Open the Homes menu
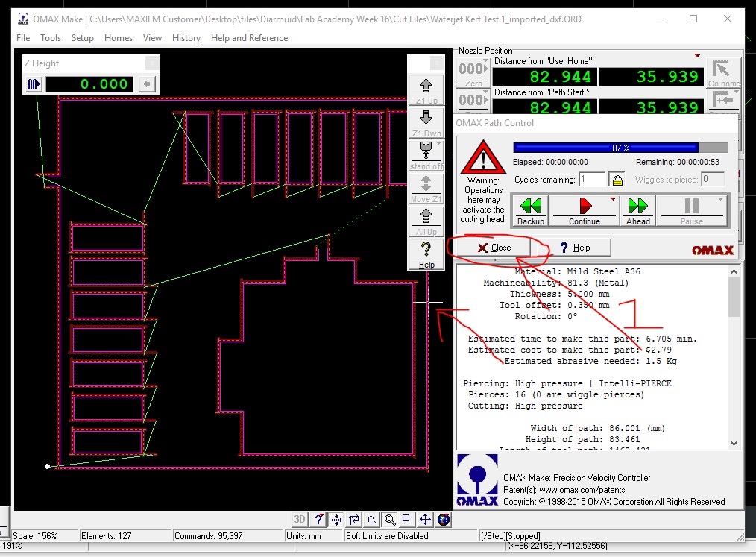The image size is (756, 557). tap(118, 38)
